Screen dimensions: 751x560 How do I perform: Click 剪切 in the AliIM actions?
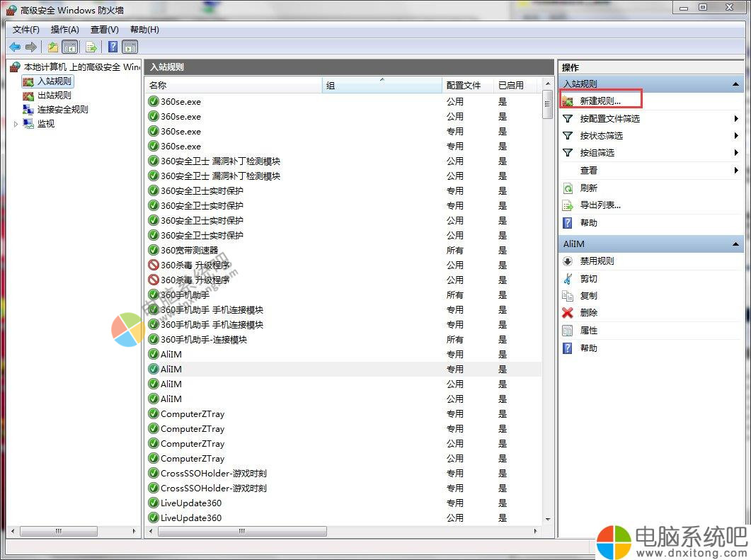click(589, 279)
